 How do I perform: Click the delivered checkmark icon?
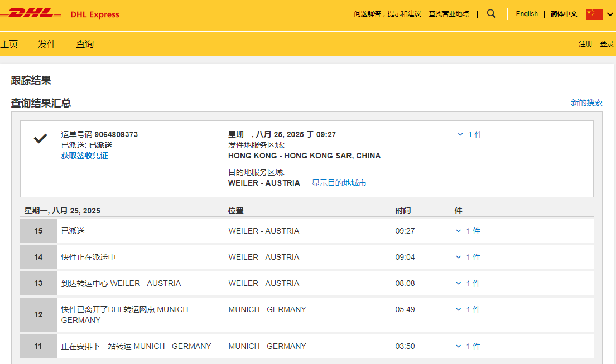[40, 138]
